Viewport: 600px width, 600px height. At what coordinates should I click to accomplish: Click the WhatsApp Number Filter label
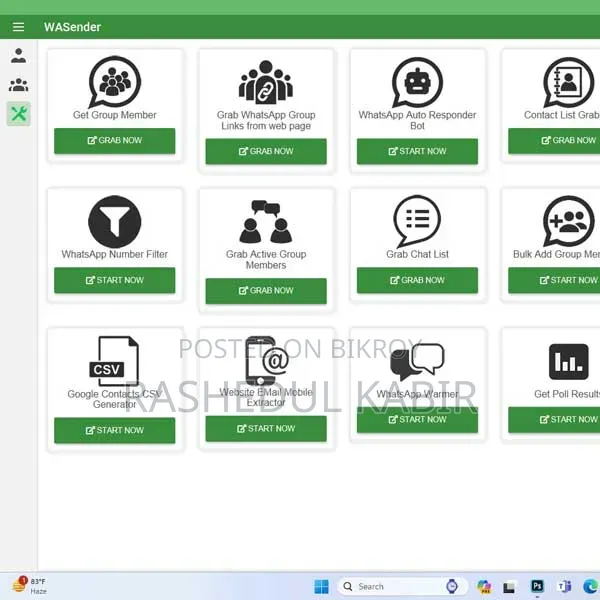(x=115, y=254)
